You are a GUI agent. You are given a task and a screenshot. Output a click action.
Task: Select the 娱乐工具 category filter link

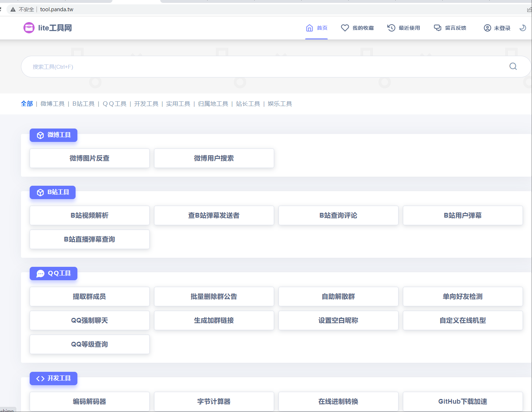coord(280,104)
